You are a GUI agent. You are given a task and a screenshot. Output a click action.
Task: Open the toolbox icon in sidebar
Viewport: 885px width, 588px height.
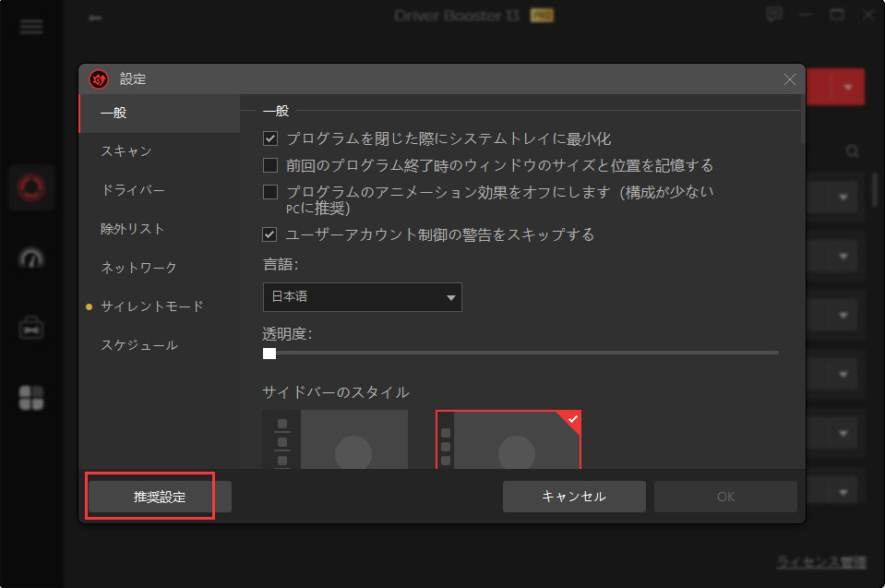pyautogui.click(x=31, y=329)
